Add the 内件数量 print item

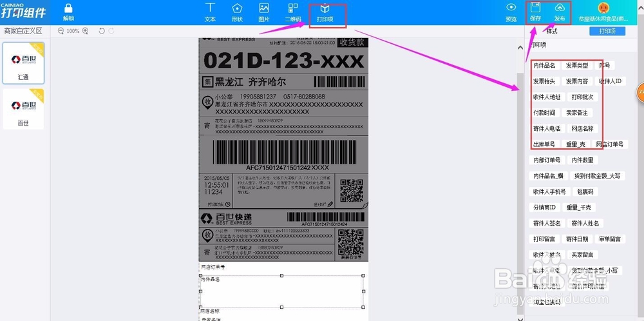pyautogui.click(x=582, y=160)
